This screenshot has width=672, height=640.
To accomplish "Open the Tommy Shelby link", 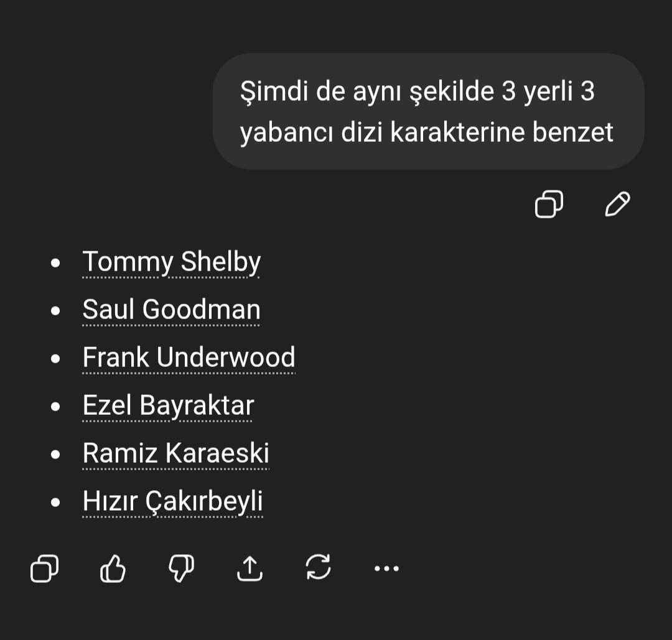I will [172, 262].
